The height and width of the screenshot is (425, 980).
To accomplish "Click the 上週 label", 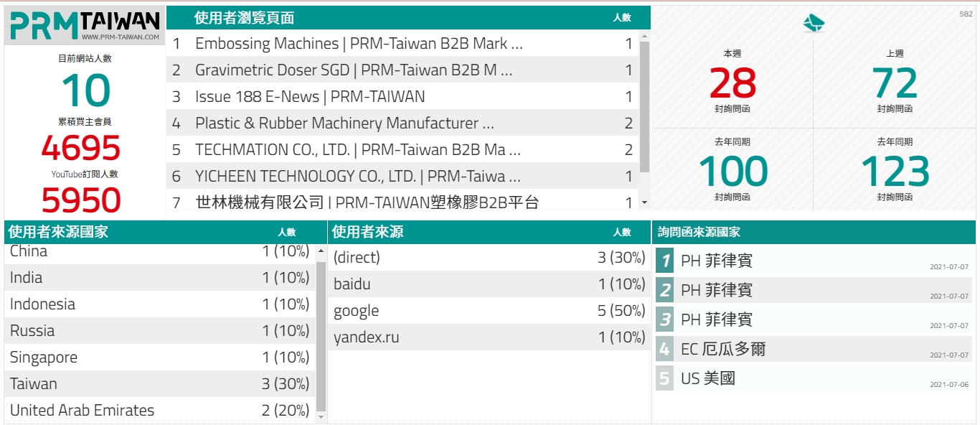I will [x=895, y=54].
